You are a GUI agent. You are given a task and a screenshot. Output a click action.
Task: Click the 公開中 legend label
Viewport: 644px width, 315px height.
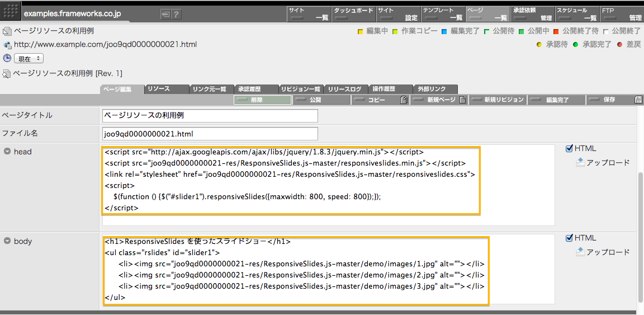click(538, 31)
